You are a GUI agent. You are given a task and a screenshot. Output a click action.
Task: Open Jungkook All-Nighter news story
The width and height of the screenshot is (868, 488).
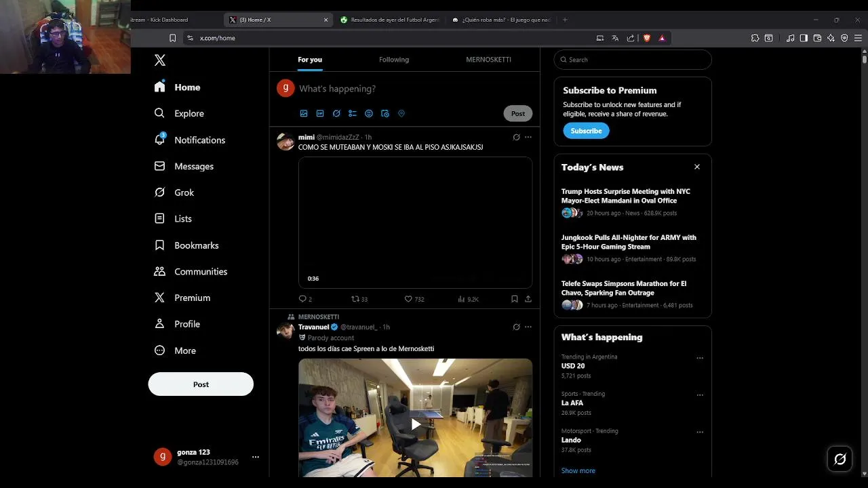click(633, 248)
